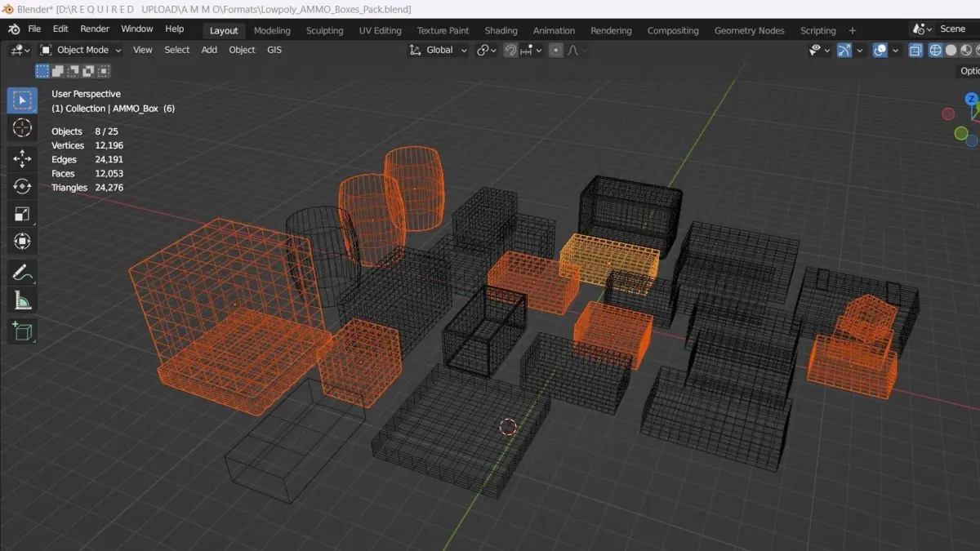980x551 pixels.
Task: Open the editor type dropdown
Action: point(20,50)
